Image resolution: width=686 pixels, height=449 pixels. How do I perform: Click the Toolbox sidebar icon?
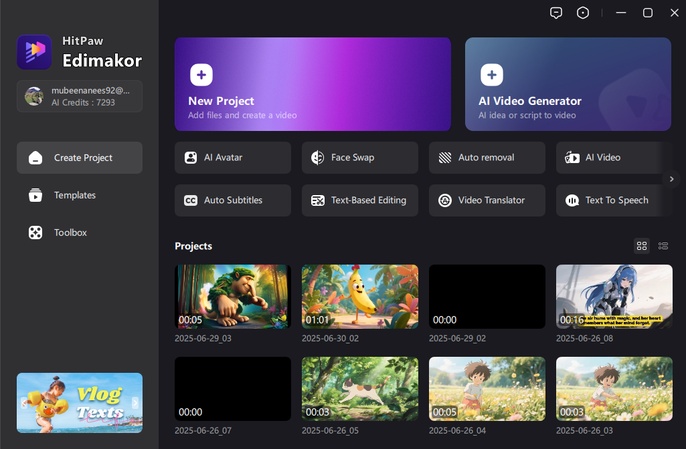coord(35,232)
